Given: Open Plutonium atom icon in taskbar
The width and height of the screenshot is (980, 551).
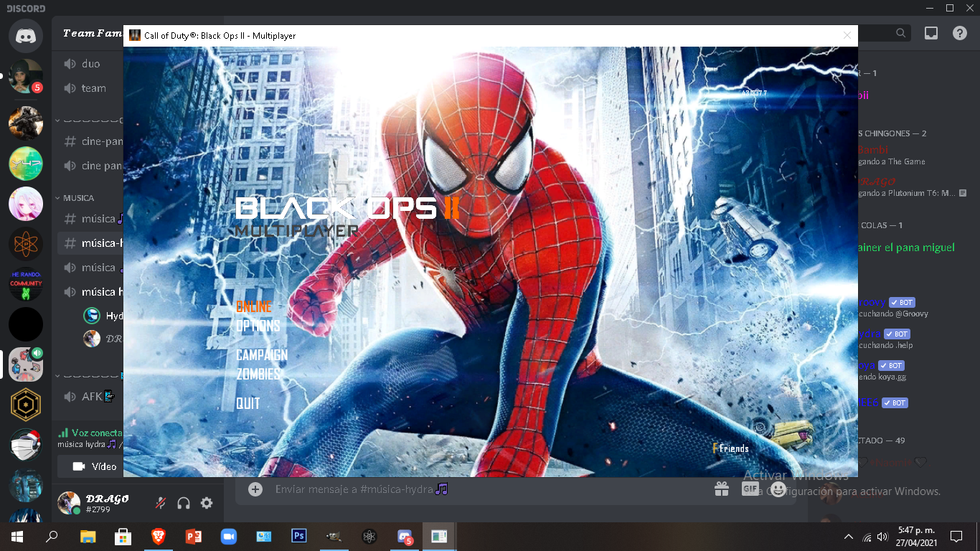Looking at the screenshot, I should (x=369, y=536).
